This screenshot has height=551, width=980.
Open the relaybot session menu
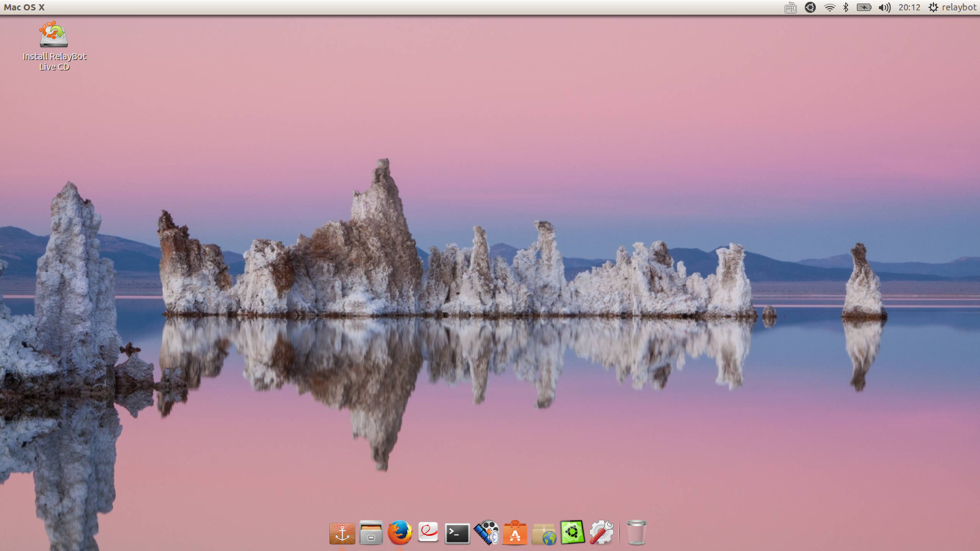click(x=952, y=7)
